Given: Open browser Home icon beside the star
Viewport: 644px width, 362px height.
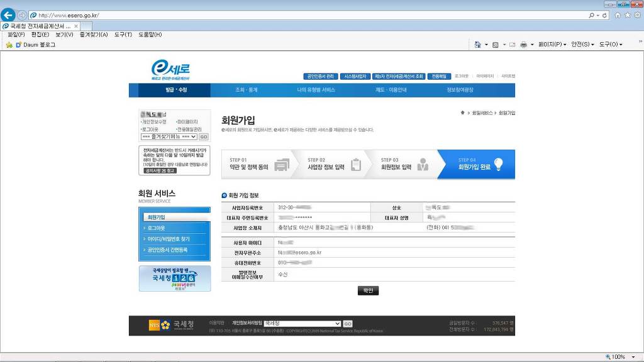Looking at the screenshot, I should (x=618, y=15).
